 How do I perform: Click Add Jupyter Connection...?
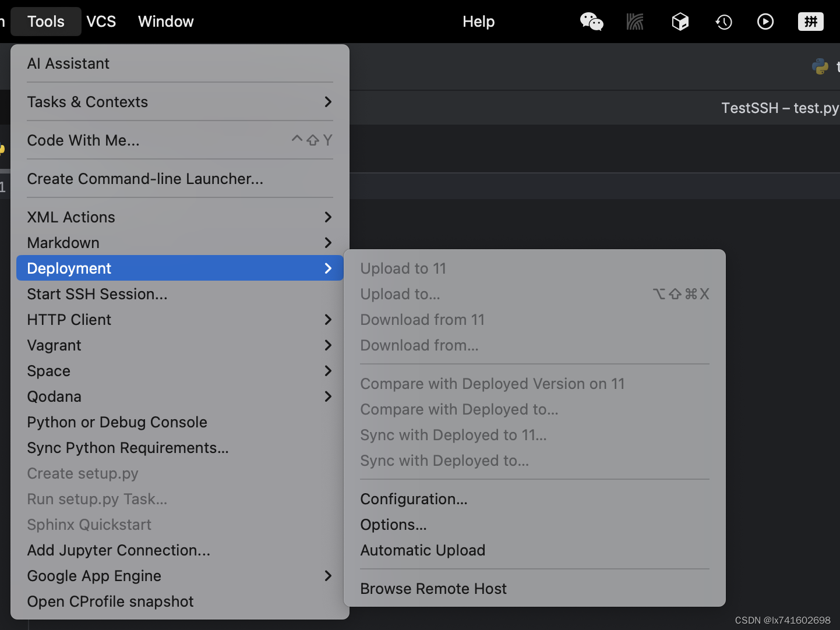(x=180, y=550)
